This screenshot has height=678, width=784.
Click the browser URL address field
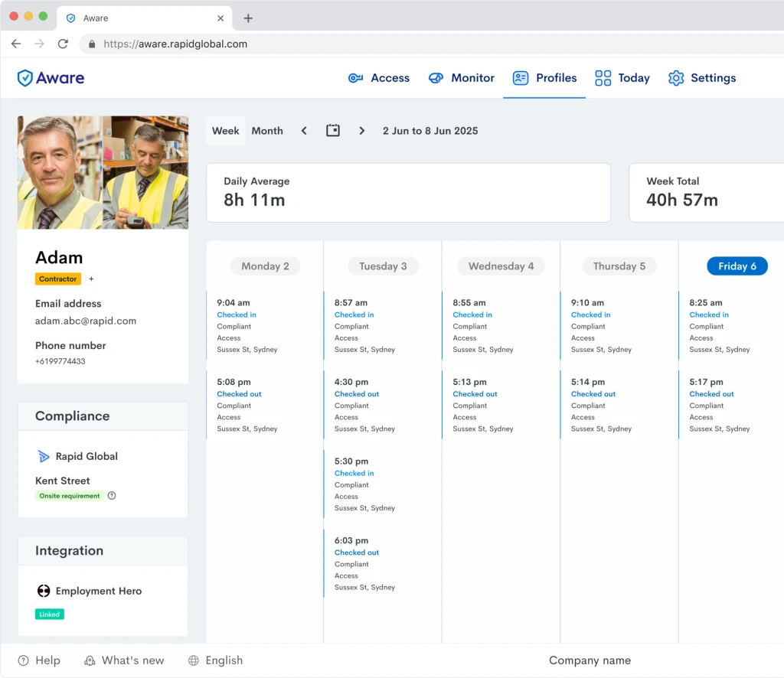click(x=430, y=44)
